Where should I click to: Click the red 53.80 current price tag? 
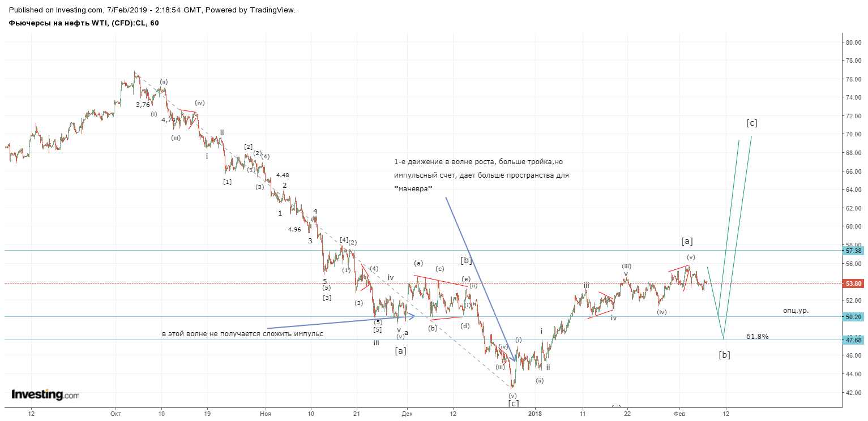point(853,283)
